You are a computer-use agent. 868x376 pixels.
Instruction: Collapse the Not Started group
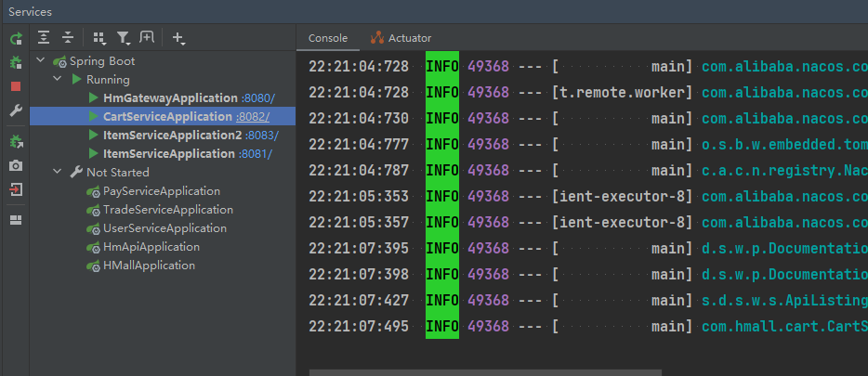click(58, 173)
